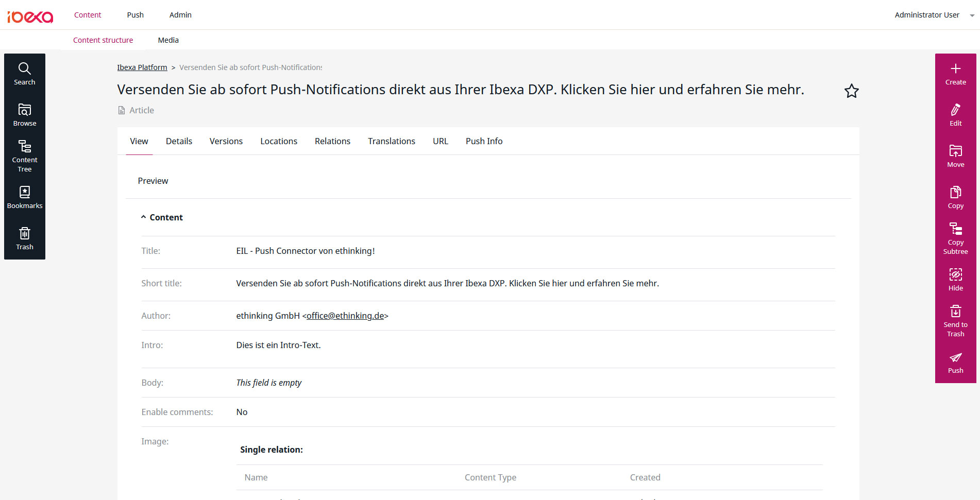
Task: Click the page heading title
Action: point(461,90)
